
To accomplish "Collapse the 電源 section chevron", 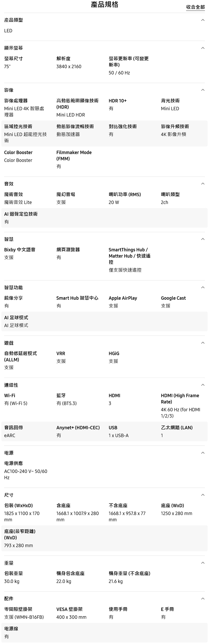I will click(203, 453).
